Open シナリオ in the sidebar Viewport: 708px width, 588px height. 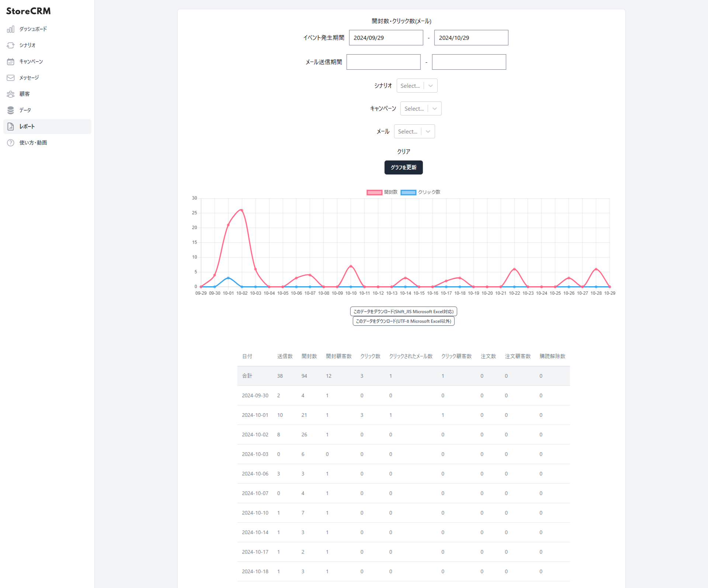pos(47,45)
